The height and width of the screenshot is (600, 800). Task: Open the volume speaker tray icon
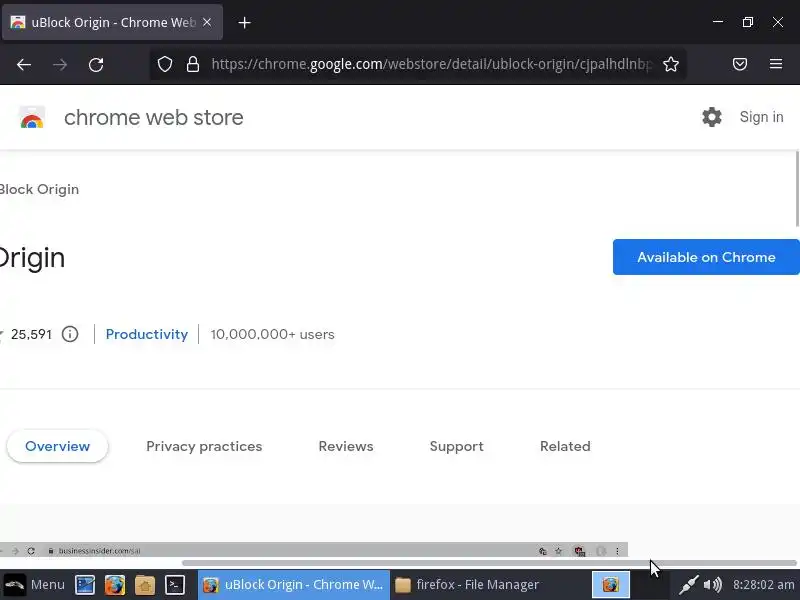coord(712,585)
